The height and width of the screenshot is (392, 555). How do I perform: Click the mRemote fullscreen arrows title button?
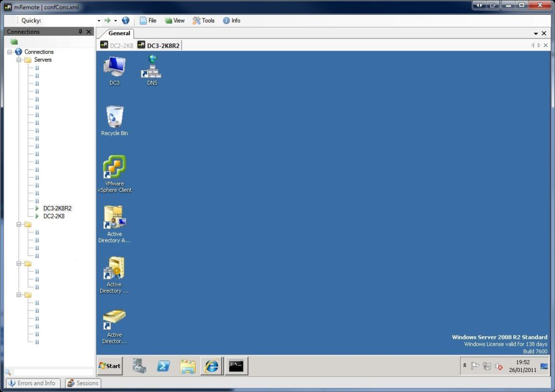click(479, 5)
